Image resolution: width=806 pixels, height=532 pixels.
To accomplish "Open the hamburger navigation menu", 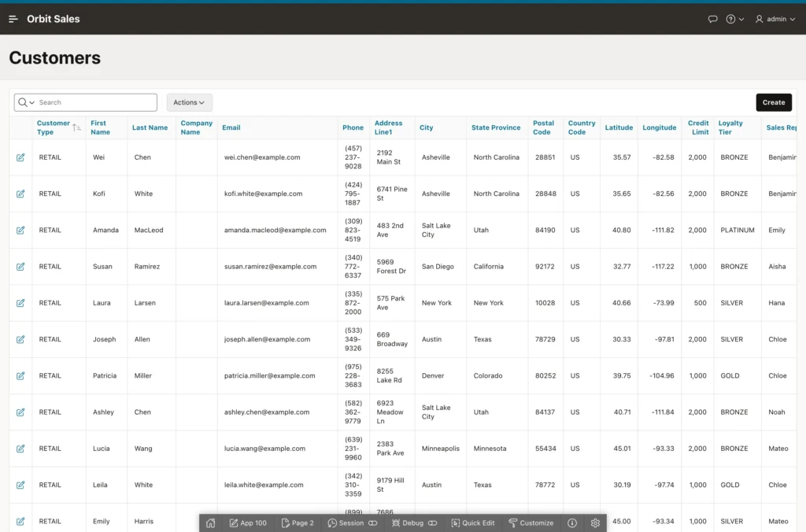I will click(x=13, y=19).
